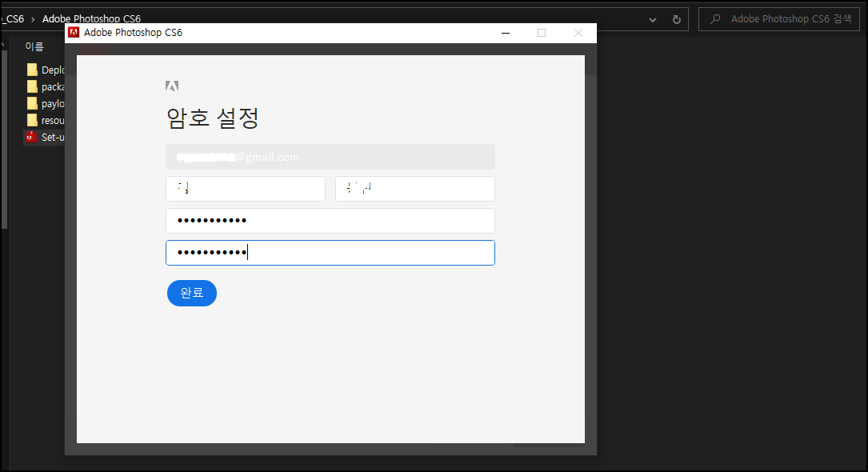Click the Adobe Photoshop CS6 검색 search box

(x=779, y=19)
